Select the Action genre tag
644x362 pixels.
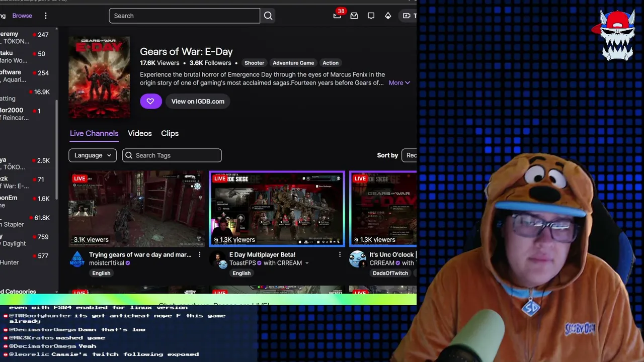(x=331, y=63)
